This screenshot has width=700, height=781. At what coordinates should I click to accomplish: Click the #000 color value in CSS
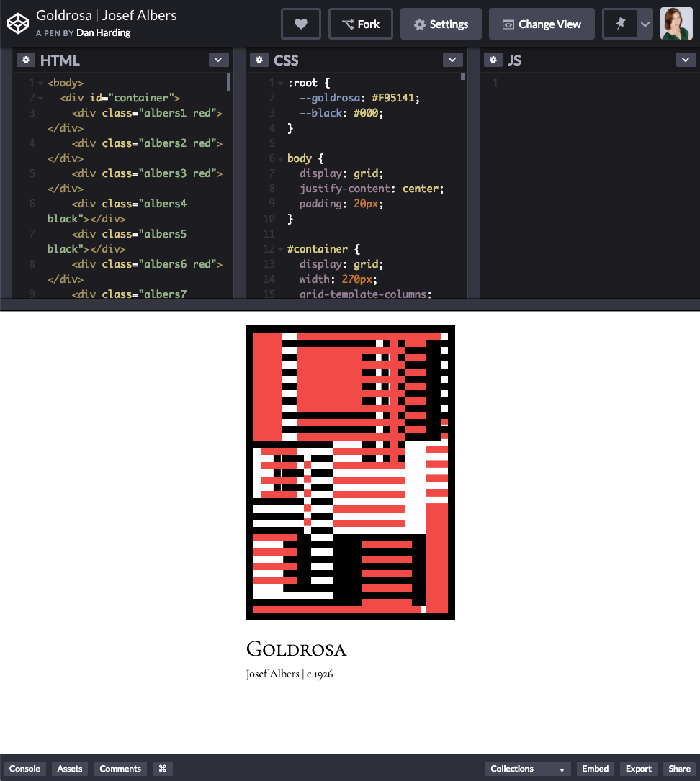point(366,113)
